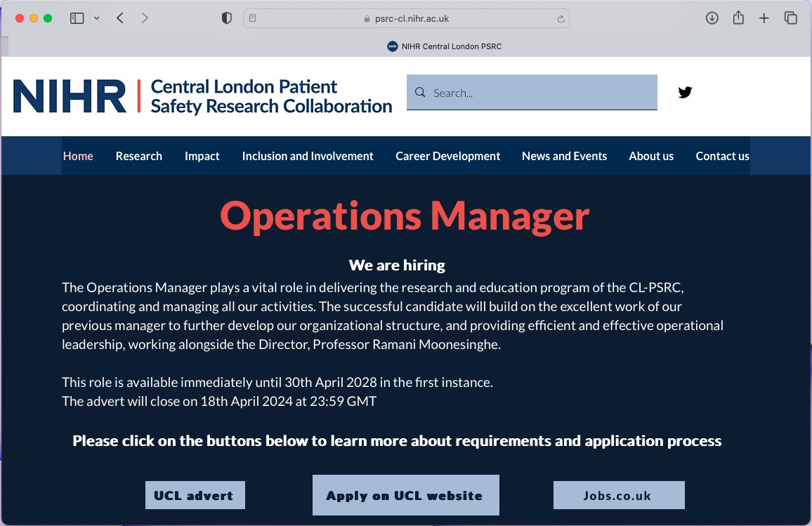Screen dimensions: 812x526
Task: Toggle the Safari sidebar icon
Action: click(77, 18)
